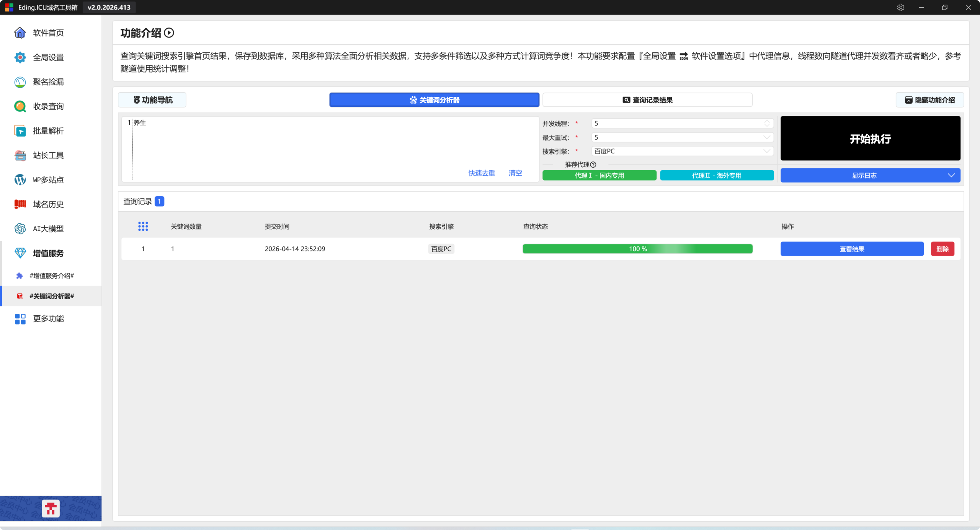Viewport: 980px width, 530px height.
Task: Click the play icon beside 功能介绍
Action: tap(169, 33)
